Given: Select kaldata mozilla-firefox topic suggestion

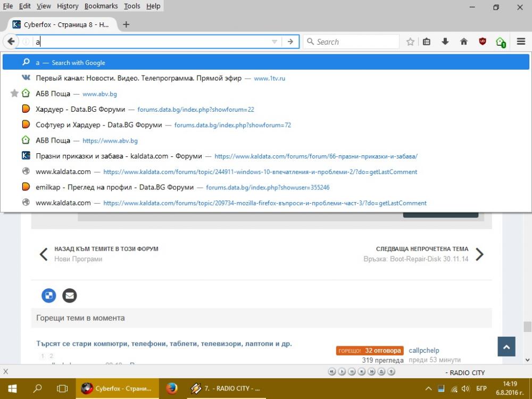Looking at the screenshot, I should [266, 203].
